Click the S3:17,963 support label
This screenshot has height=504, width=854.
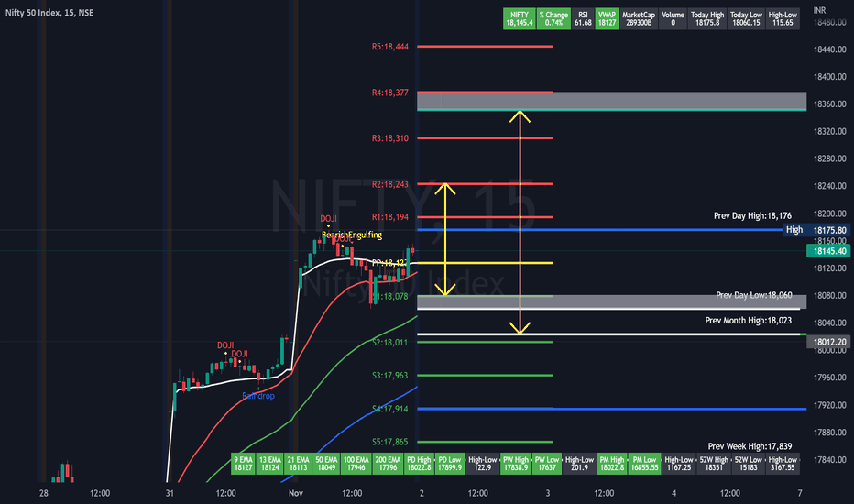point(390,376)
